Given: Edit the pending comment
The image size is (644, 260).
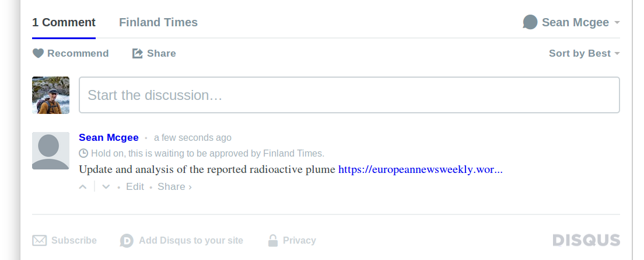Looking at the screenshot, I should tap(135, 187).
